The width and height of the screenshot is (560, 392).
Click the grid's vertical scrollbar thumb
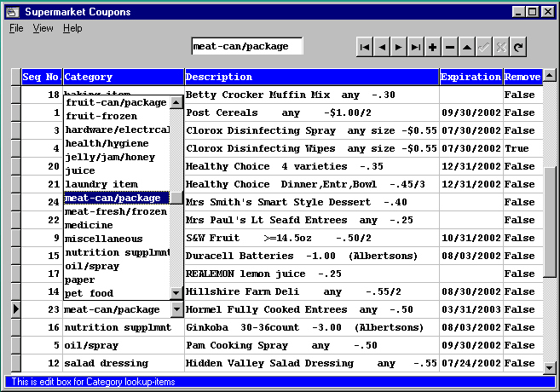[549, 222]
